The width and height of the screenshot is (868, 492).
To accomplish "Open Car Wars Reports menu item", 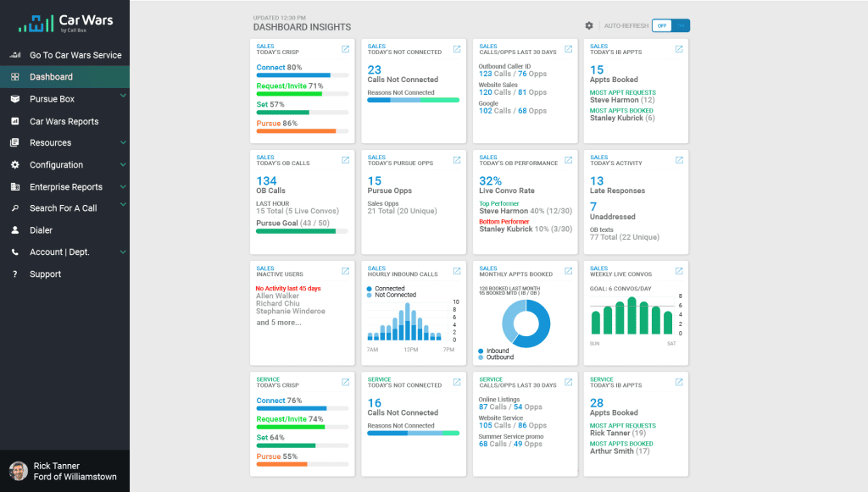I will tap(64, 121).
